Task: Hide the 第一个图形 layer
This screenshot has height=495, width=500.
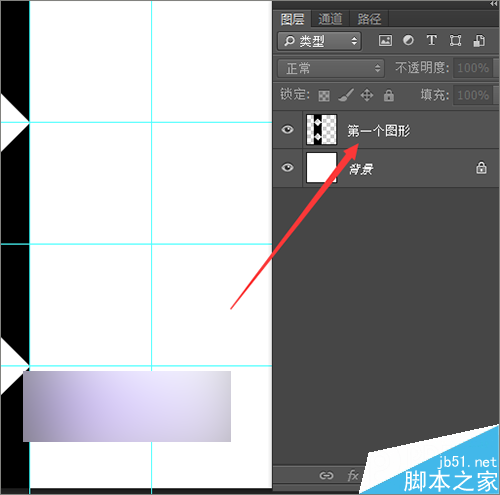Action: pos(287,129)
